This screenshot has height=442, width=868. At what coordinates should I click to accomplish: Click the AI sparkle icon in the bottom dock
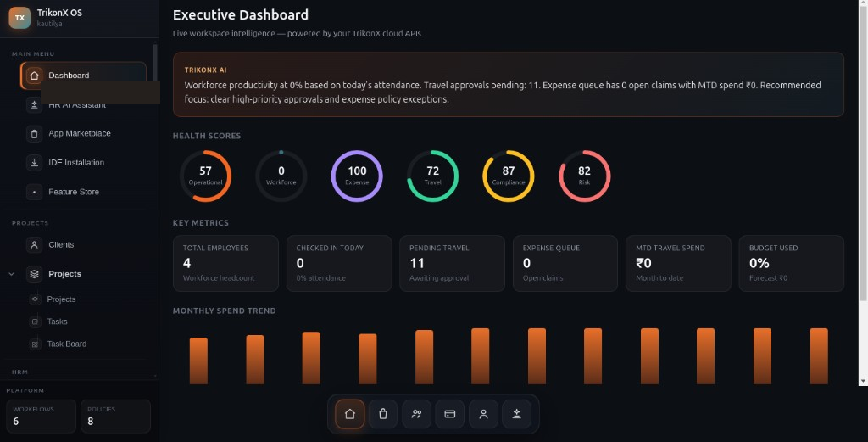pos(516,414)
